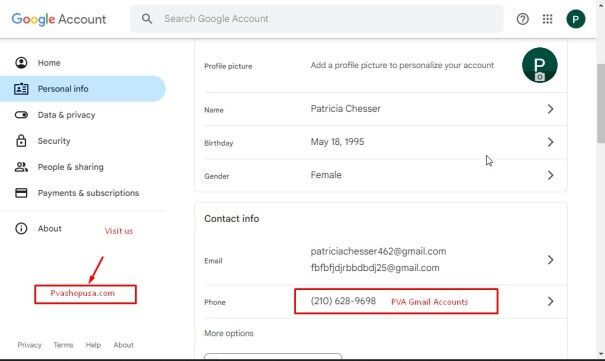Open About in sidebar menu
This screenshot has height=361, width=605.
pos(49,228)
